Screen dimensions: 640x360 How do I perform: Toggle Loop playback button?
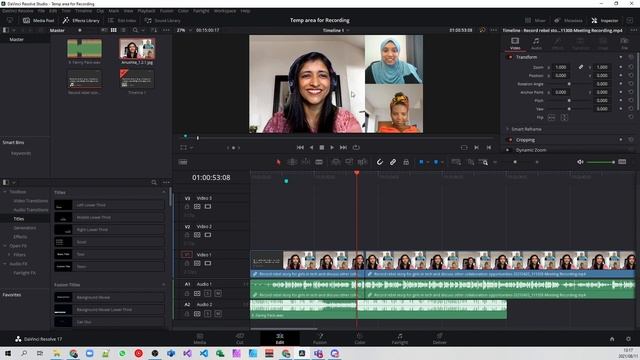[356, 147]
